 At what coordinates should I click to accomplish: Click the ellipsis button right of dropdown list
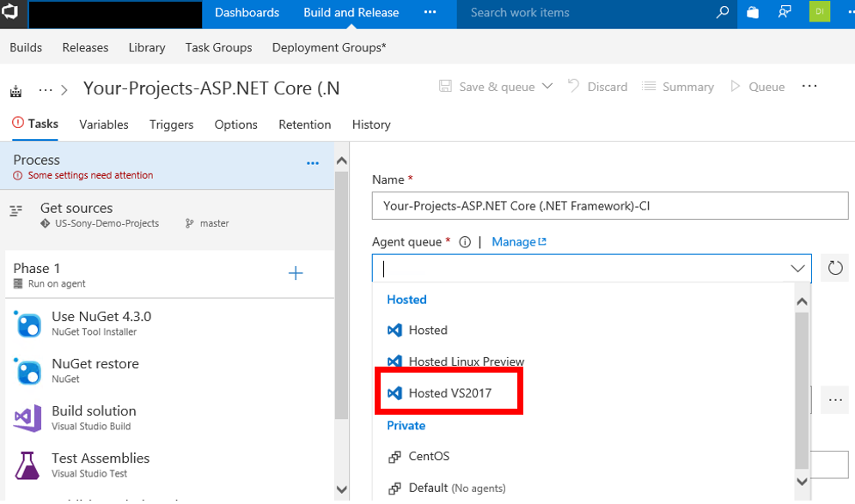835,400
